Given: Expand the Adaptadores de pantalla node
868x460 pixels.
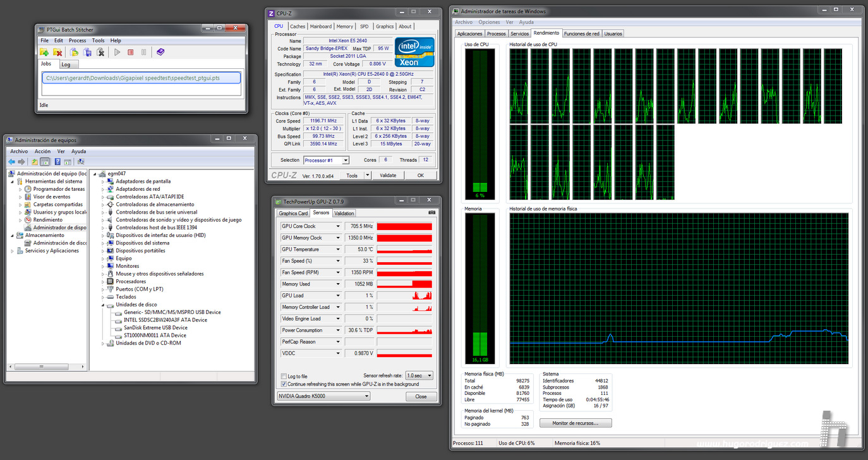Looking at the screenshot, I should point(104,181).
